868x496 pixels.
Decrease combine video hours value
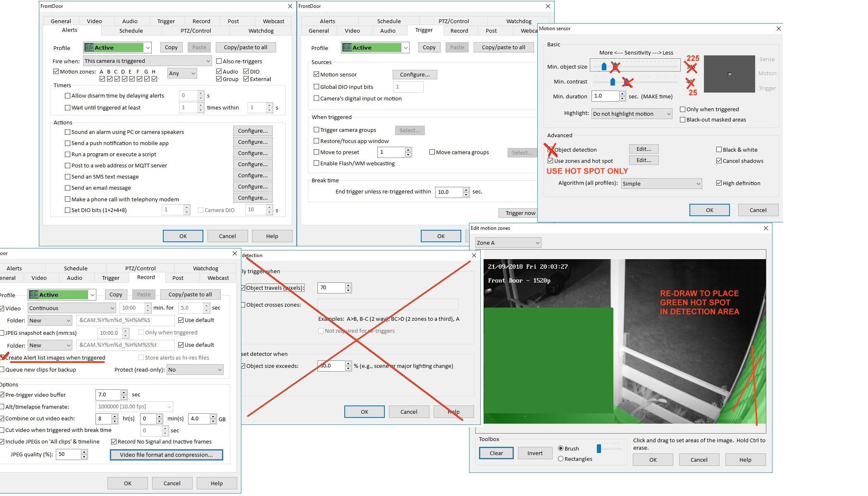(114, 421)
